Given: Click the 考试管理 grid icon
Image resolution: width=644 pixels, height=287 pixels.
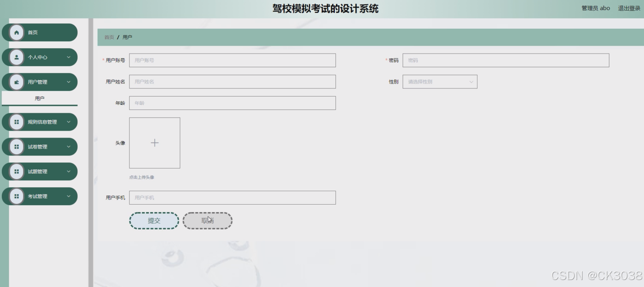Looking at the screenshot, I should (17, 196).
